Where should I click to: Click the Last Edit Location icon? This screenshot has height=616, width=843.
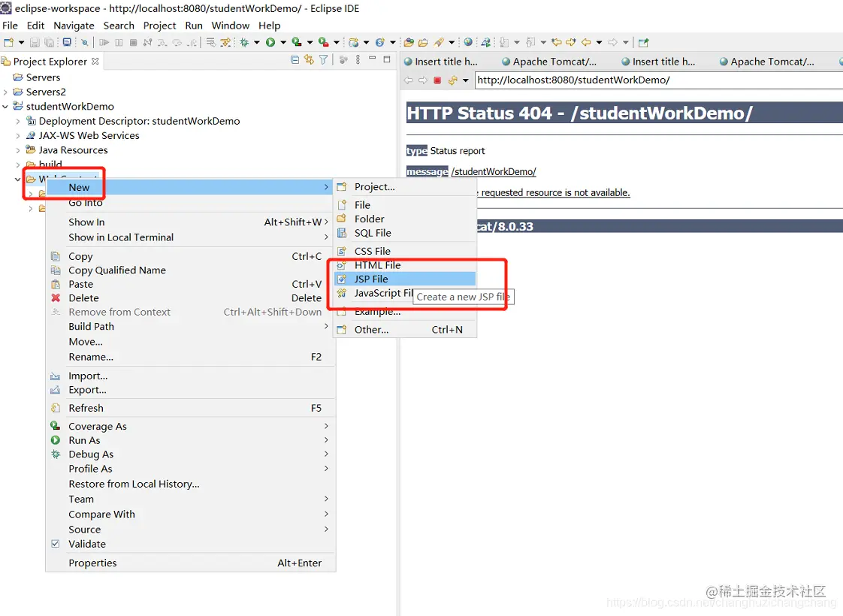[557, 42]
